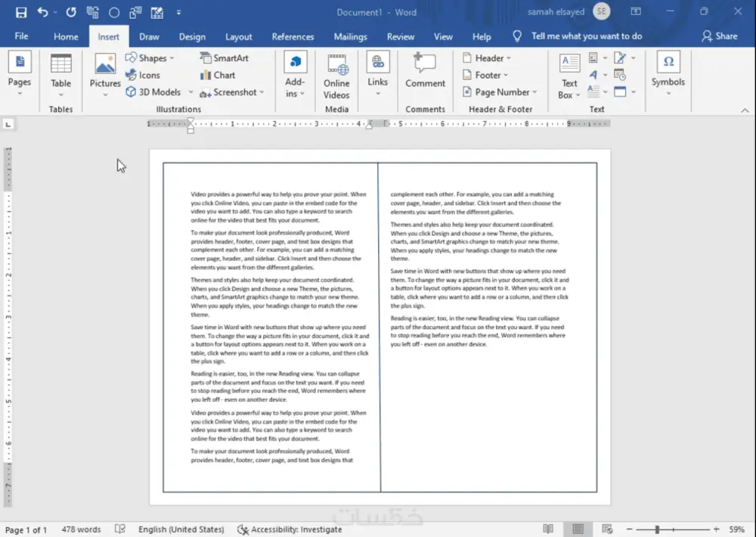The image size is (756, 537).
Task: Insert WordArt from the Text group
Action: [x=593, y=74]
